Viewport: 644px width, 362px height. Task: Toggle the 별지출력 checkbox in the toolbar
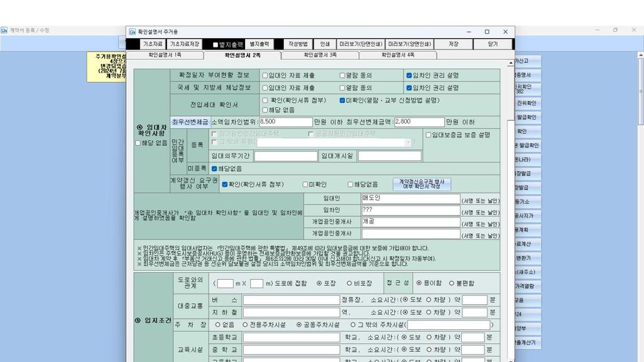click(216, 45)
